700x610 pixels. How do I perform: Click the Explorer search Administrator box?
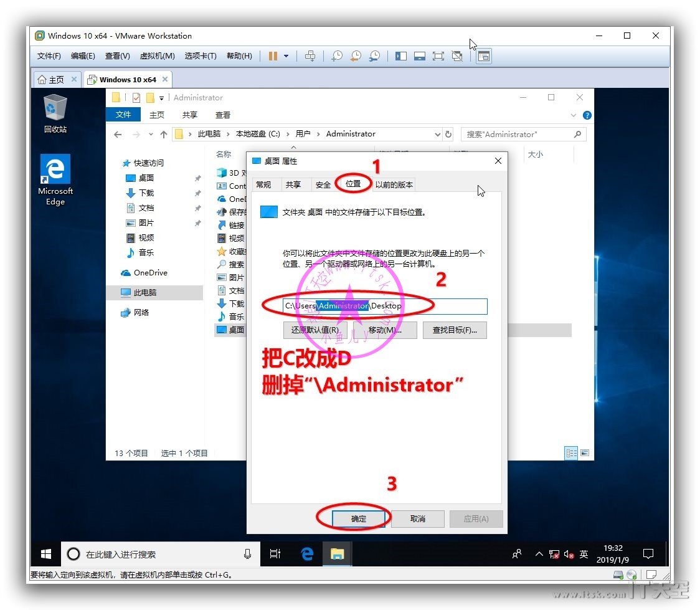[523, 135]
